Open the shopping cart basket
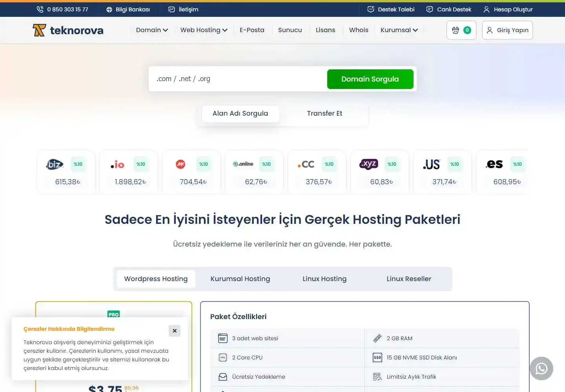This screenshot has width=565, height=392. (461, 30)
